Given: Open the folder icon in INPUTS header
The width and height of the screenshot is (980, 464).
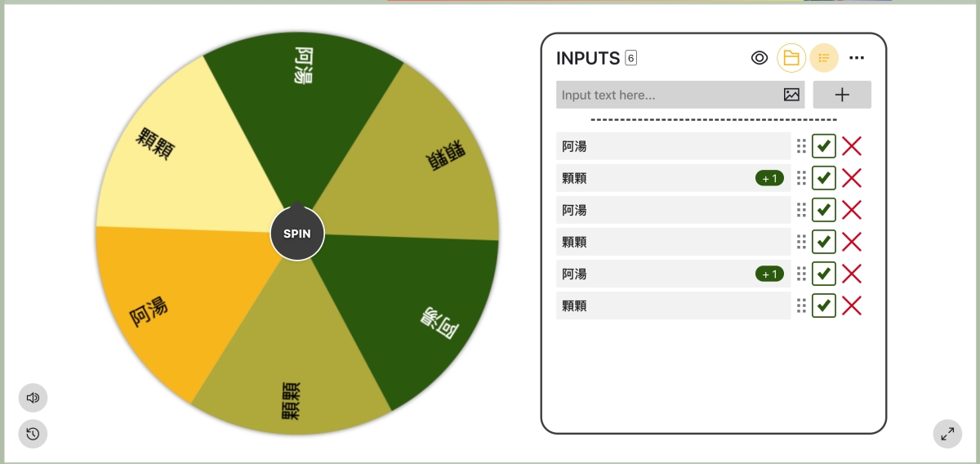Looking at the screenshot, I should tap(791, 58).
